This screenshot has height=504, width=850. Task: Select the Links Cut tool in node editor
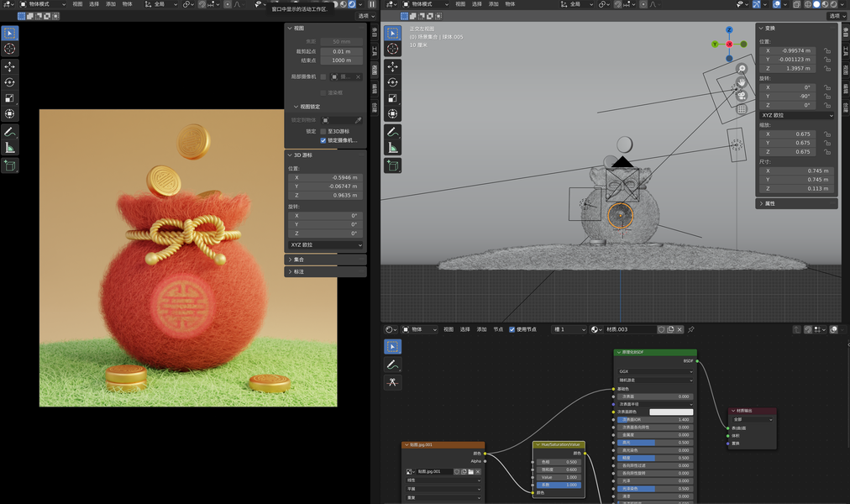click(393, 382)
